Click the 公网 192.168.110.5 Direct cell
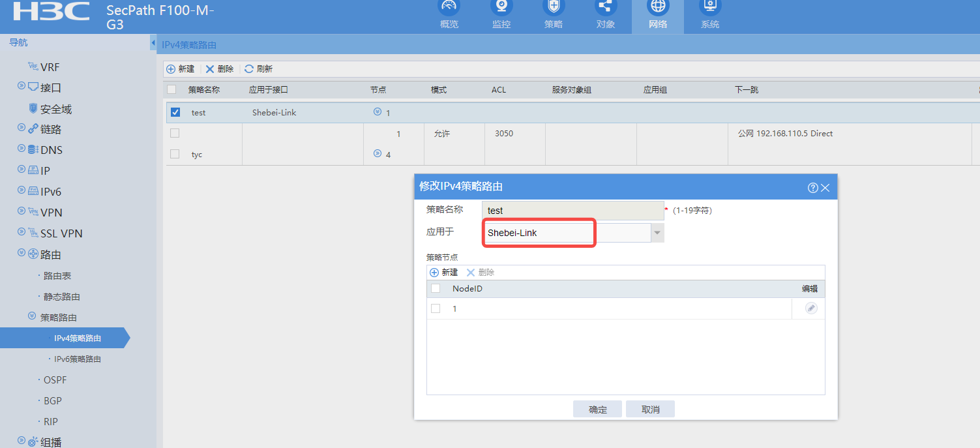The width and height of the screenshot is (980, 448). [x=785, y=134]
